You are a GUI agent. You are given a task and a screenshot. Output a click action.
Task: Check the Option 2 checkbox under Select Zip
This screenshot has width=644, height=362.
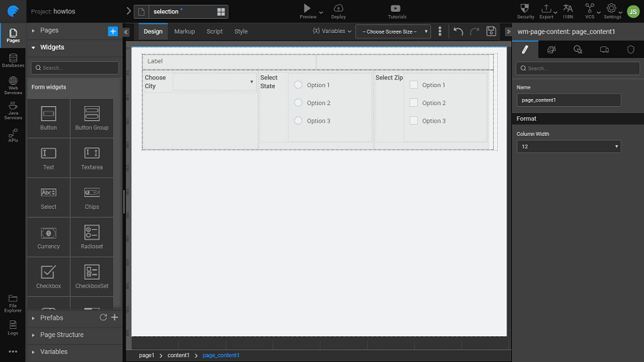(x=414, y=103)
